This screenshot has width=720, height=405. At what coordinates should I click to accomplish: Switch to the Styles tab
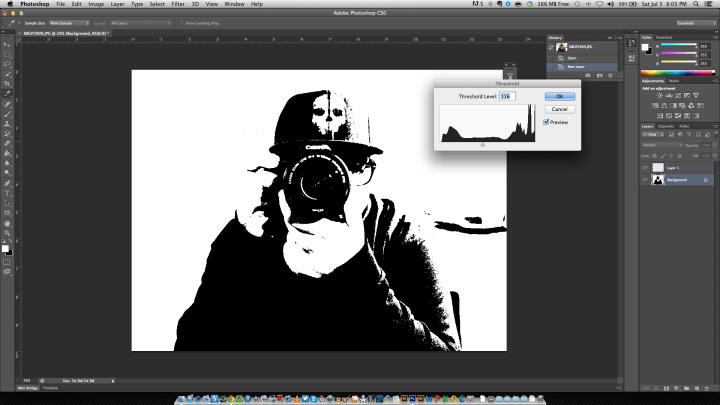point(674,81)
